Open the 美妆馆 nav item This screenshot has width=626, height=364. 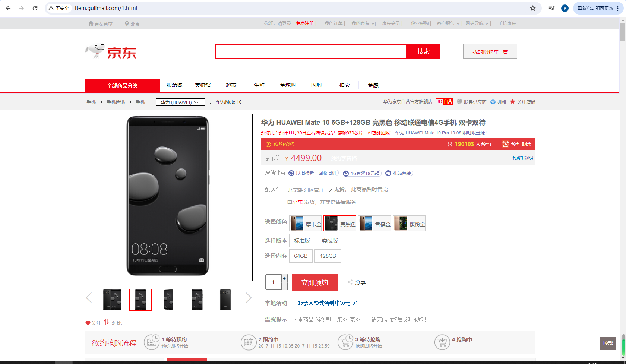coord(203,85)
